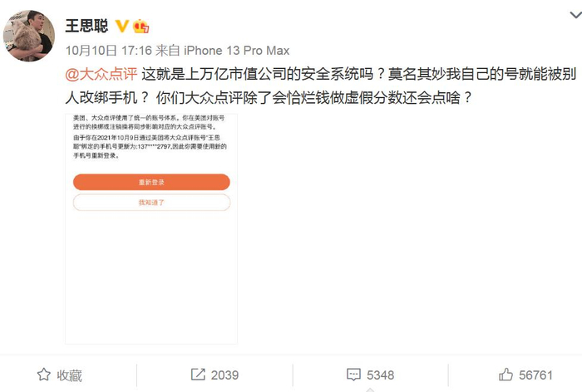Image resolution: width=582 pixels, height=392 pixels.
Task: Enlarge the attached screenshot image
Action: (x=151, y=229)
